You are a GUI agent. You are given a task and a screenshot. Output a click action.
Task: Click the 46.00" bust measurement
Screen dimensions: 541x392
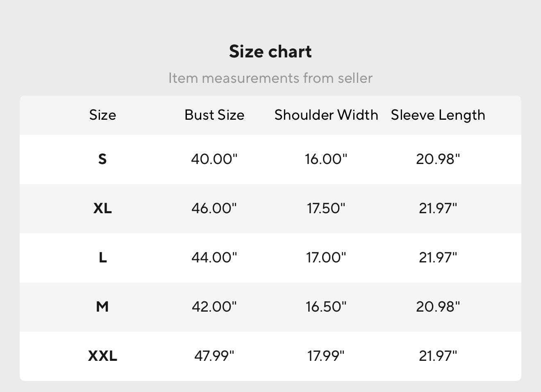click(214, 208)
